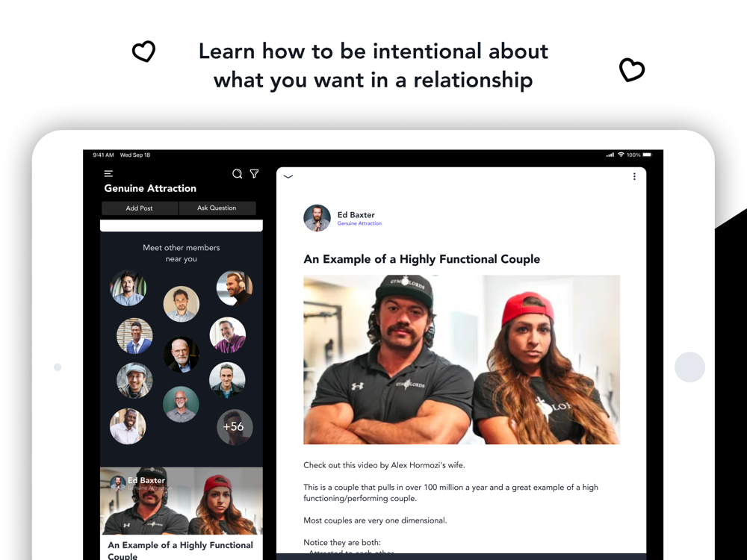Tap member avatar with flat cap

point(134,381)
